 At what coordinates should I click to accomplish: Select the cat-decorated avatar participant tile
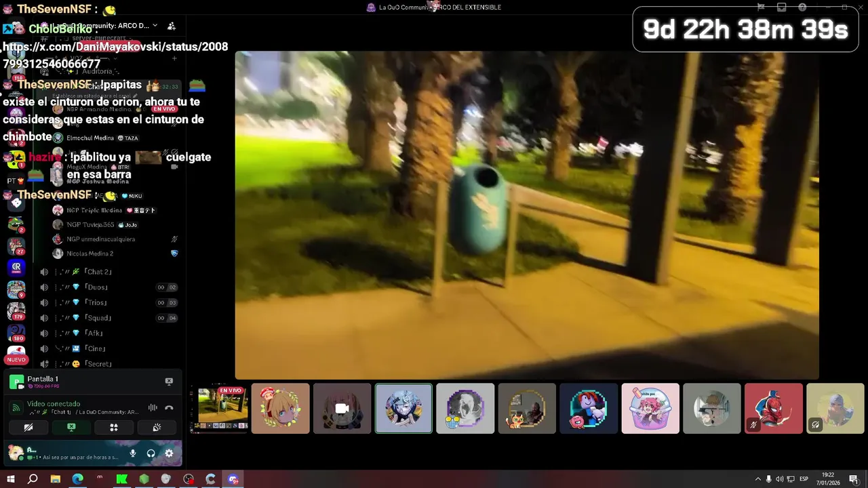tap(527, 409)
